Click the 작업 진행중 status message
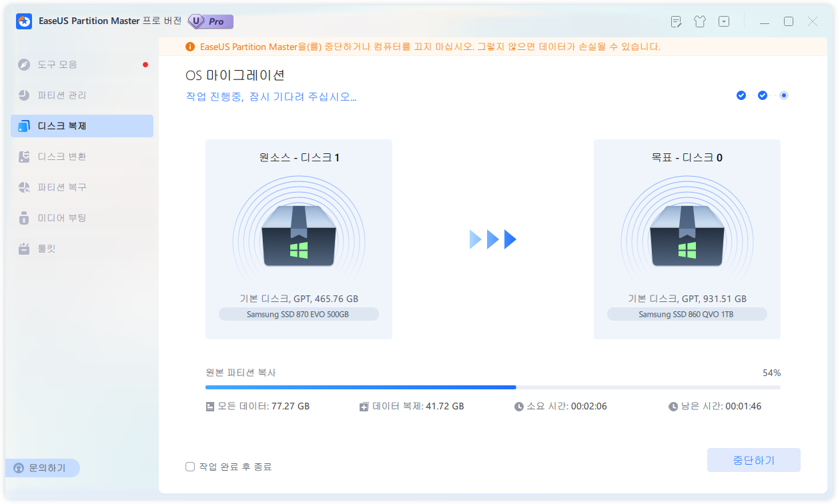Image resolution: width=838 pixels, height=504 pixels. point(271,97)
